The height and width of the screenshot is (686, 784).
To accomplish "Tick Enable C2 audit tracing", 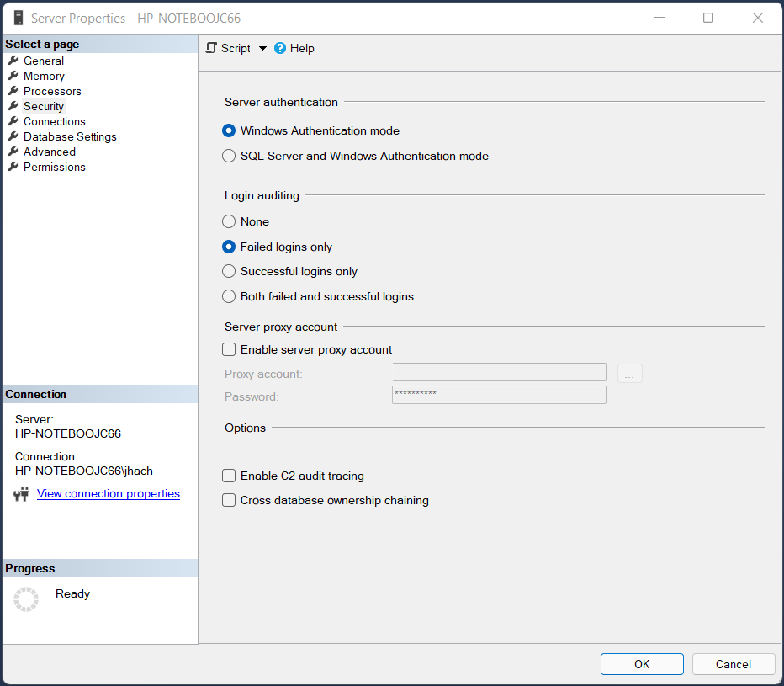I will [x=229, y=476].
